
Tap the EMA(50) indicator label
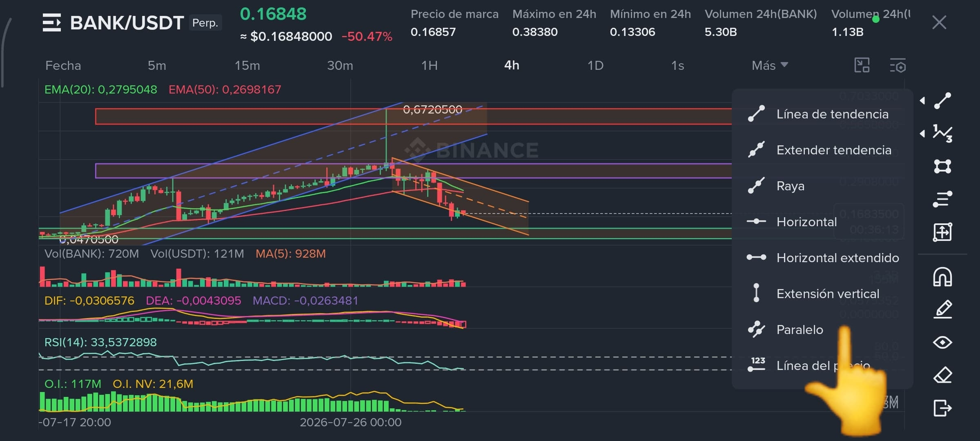(225, 89)
